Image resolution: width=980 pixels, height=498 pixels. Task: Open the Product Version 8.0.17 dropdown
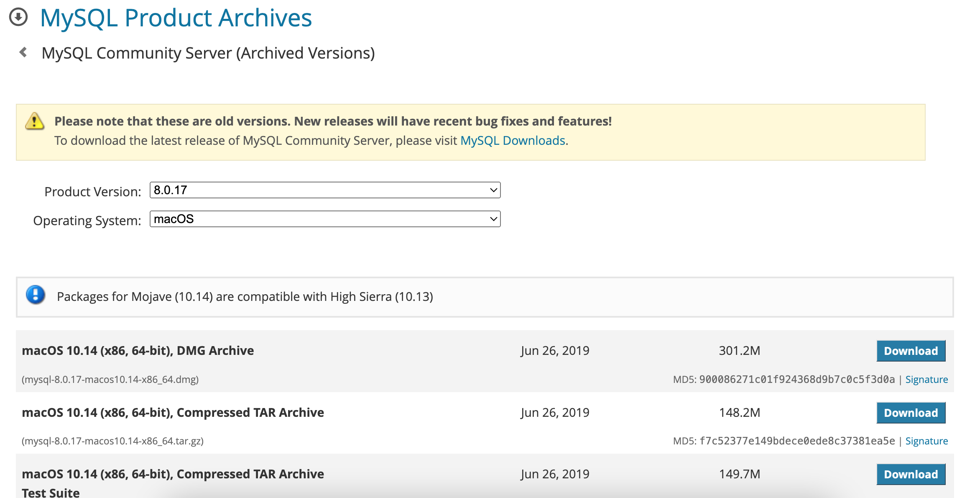(x=325, y=190)
